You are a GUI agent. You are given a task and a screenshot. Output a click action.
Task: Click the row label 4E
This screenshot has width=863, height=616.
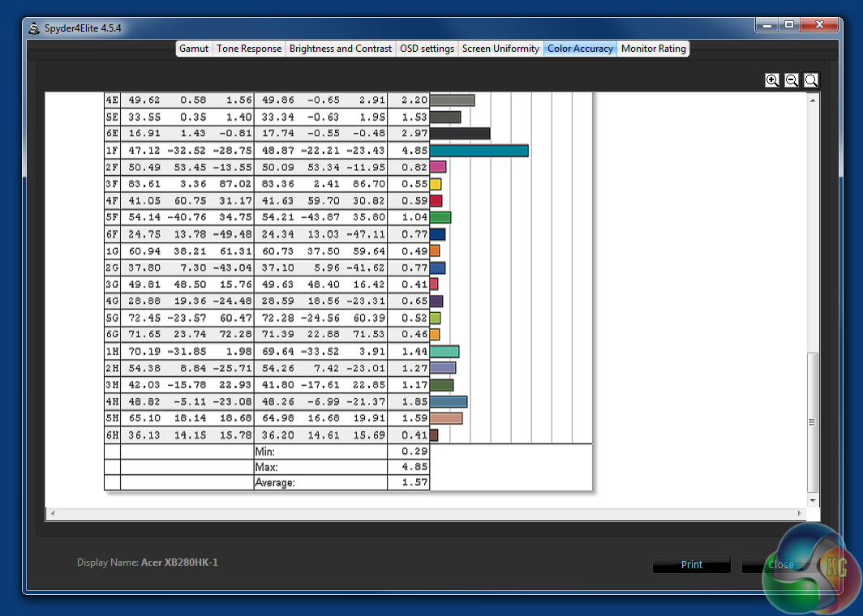(x=112, y=101)
